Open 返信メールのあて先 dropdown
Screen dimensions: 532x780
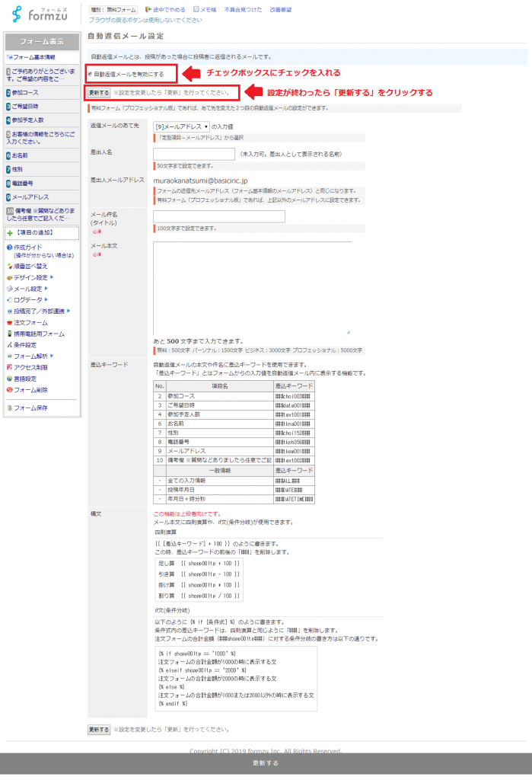coord(181,126)
